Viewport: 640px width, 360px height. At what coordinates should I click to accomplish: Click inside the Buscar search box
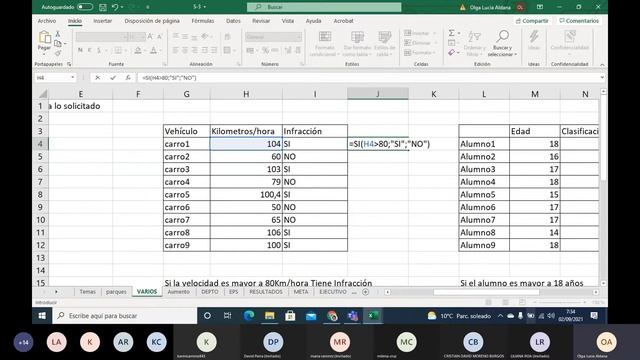coord(324,7)
